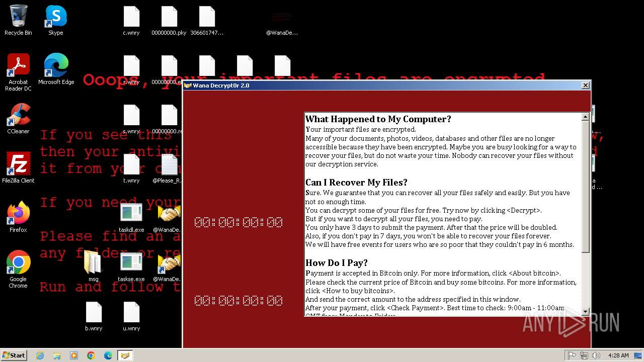
Task: Click the Wana Decrypt0r 2.0 title bar text
Action: pos(221,85)
